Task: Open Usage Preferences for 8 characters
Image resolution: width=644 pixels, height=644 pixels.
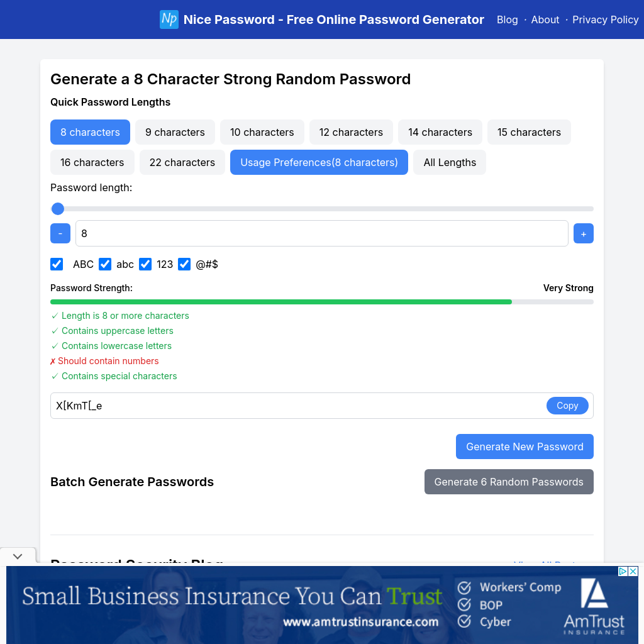Action: click(x=319, y=162)
